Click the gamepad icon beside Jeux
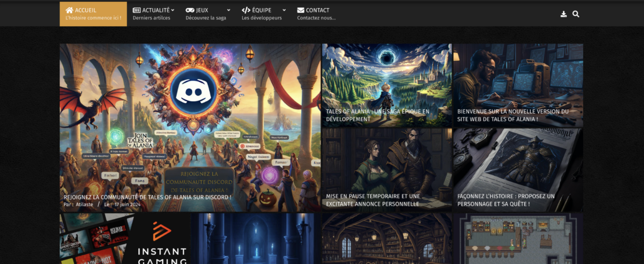 click(190, 10)
